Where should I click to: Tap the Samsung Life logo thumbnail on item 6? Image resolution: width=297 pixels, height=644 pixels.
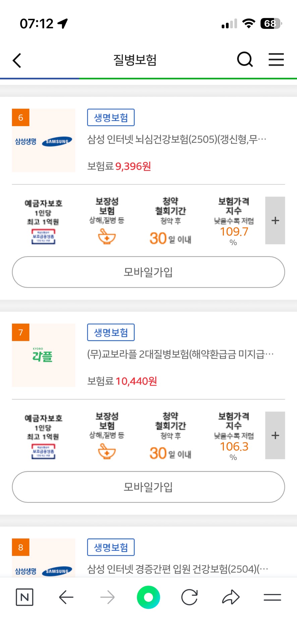44,141
